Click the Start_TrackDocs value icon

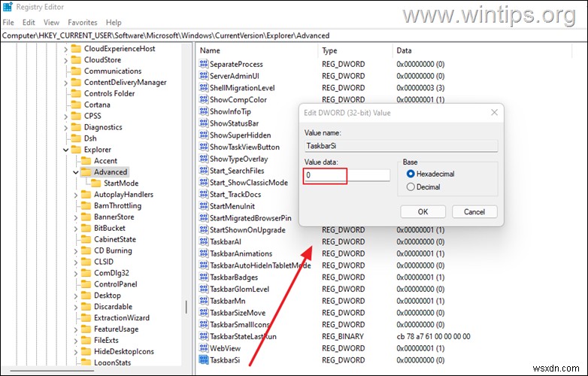(x=204, y=194)
